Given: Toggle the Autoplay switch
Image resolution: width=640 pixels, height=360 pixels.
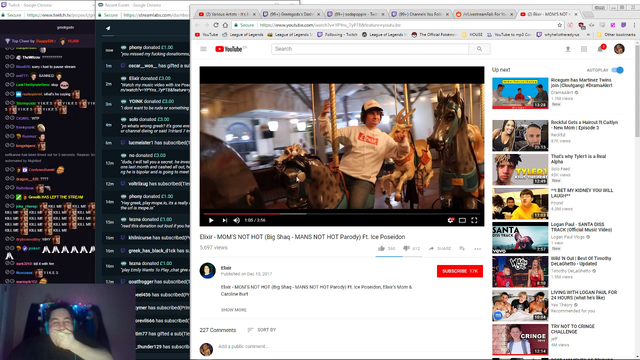Looking at the screenshot, I should 618,70.
